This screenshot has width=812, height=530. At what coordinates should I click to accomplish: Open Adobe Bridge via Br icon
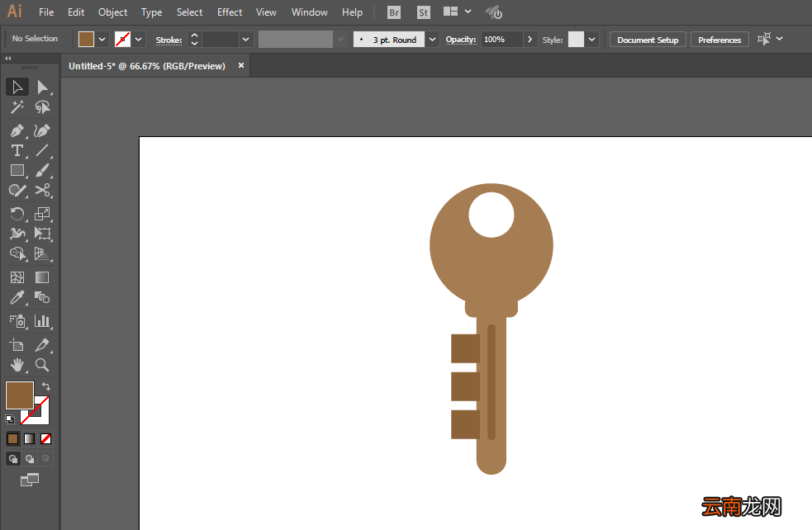(394, 12)
